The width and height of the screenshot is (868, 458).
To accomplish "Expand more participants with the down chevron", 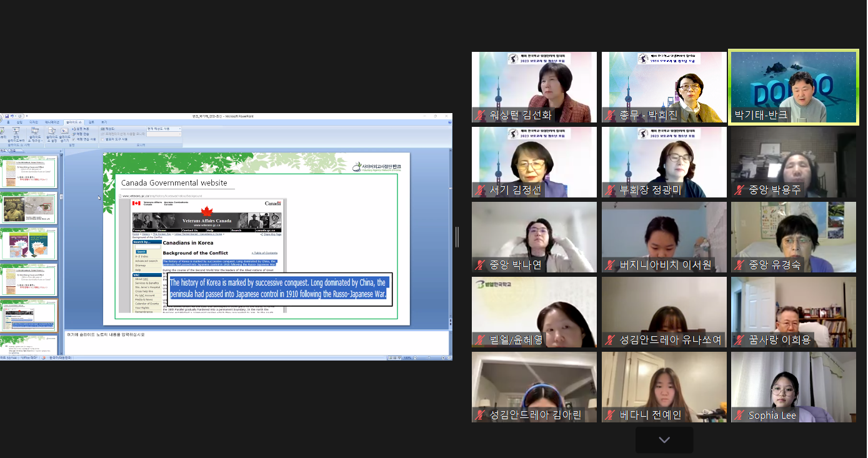I will (664, 440).
